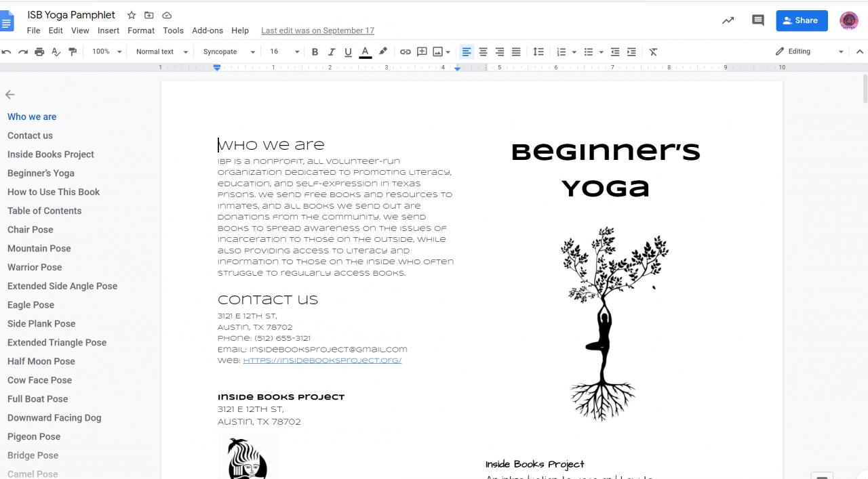Hide the menus with chevron up

click(x=860, y=52)
